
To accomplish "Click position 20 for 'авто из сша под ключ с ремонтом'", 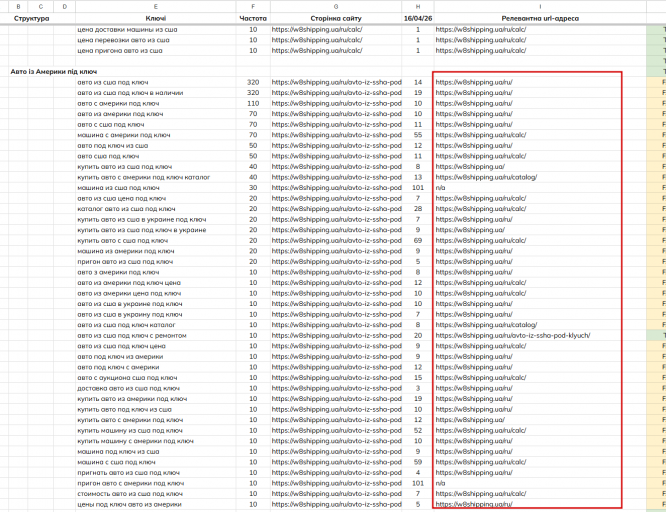I will [418, 335].
